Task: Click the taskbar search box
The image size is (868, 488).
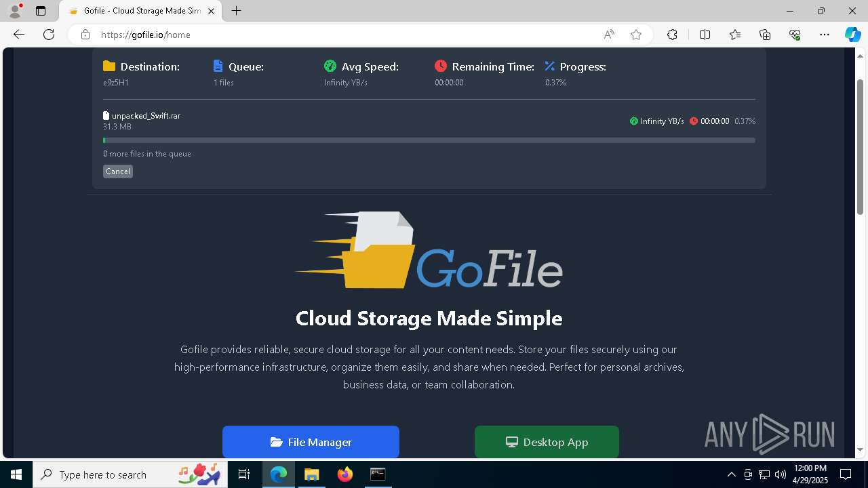Action: pos(131,474)
